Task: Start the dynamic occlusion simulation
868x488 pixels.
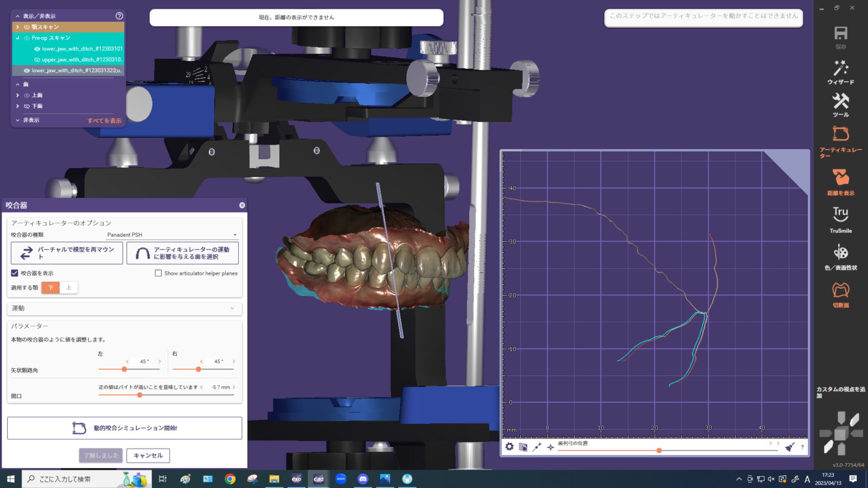Action: (124, 428)
